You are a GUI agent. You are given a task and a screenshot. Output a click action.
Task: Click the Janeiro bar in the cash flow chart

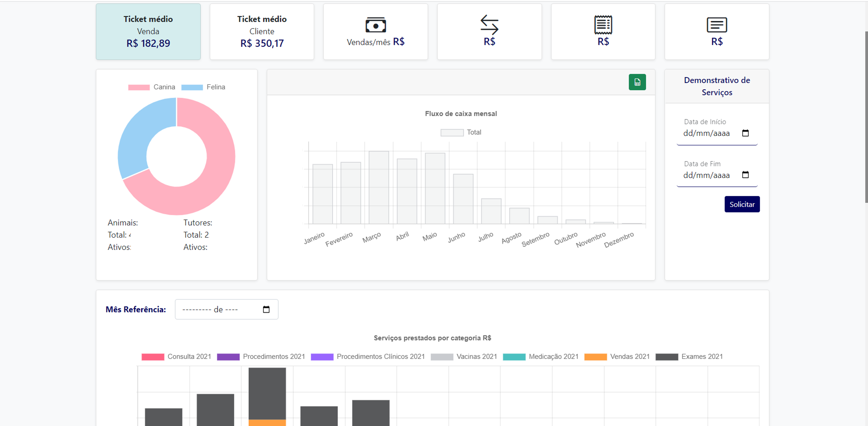[x=323, y=194]
